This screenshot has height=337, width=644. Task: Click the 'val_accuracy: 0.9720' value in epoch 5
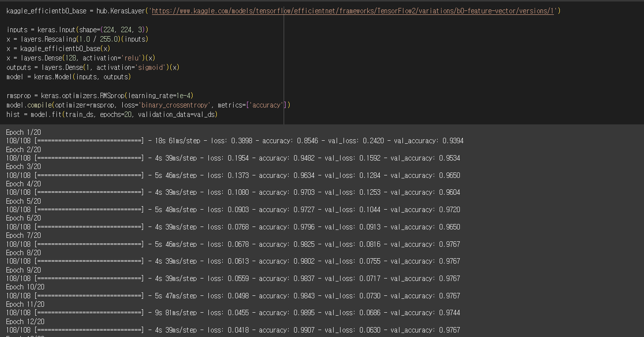click(425, 210)
